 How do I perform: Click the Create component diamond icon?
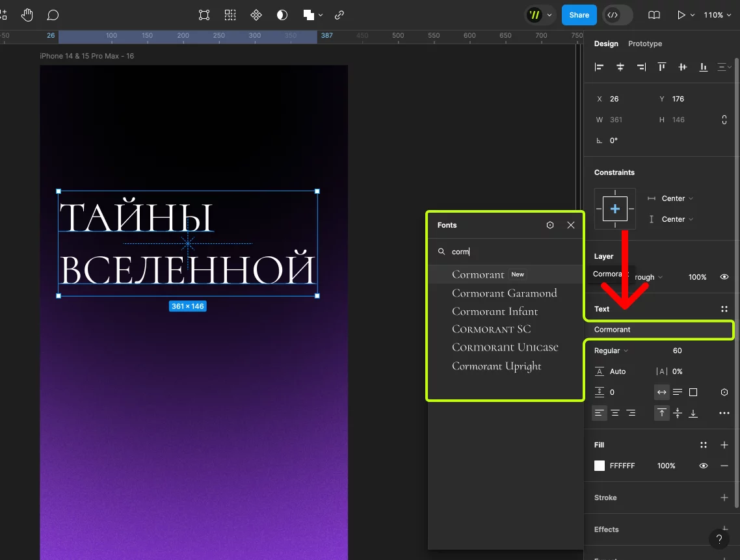click(x=256, y=15)
